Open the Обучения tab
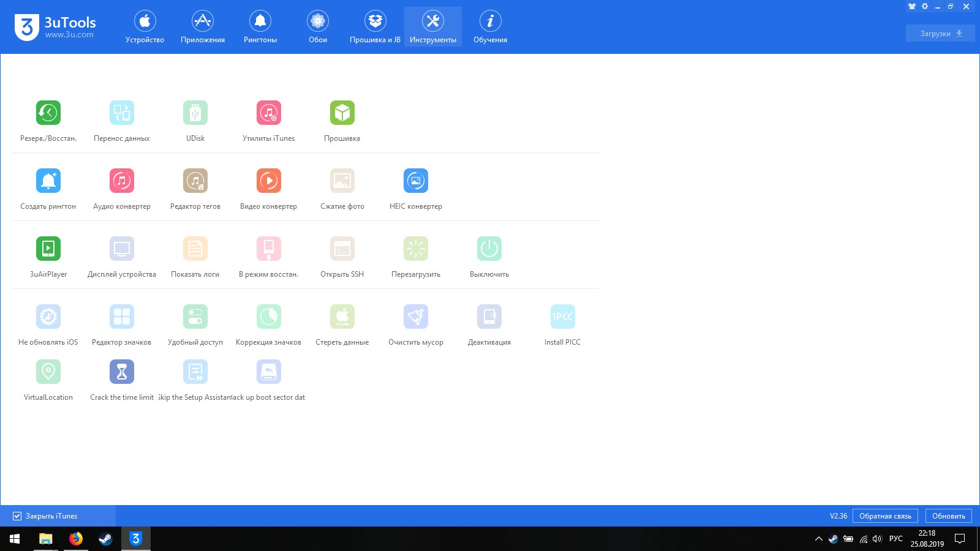The width and height of the screenshot is (980, 551). click(x=491, y=28)
